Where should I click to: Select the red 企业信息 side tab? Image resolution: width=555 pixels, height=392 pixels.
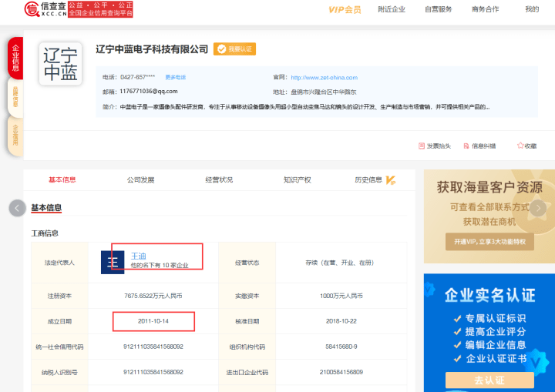click(x=15, y=58)
